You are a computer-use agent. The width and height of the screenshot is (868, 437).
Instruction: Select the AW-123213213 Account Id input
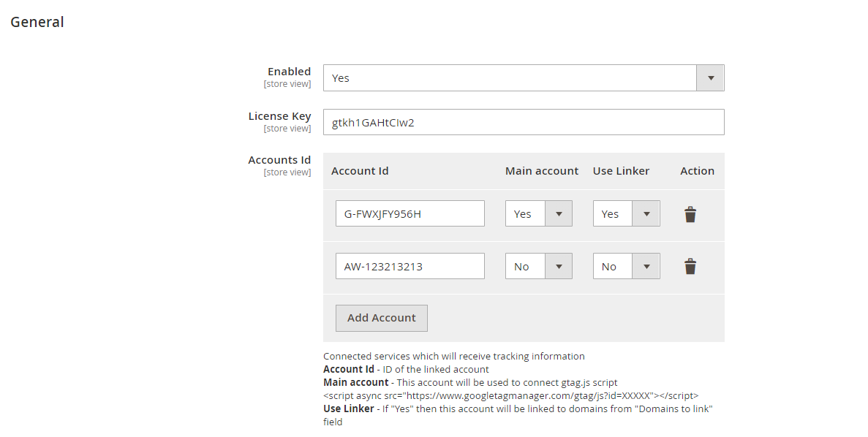pos(410,267)
